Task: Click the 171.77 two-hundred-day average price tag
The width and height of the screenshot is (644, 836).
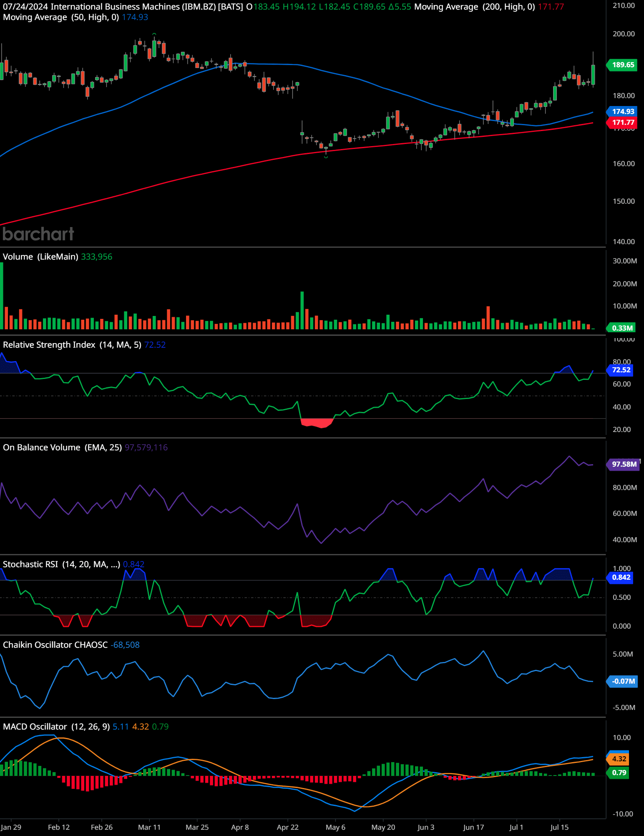Action: pos(622,122)
